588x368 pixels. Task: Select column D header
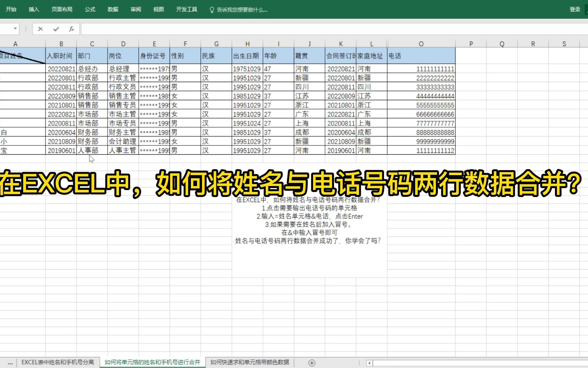pos(123,44)
